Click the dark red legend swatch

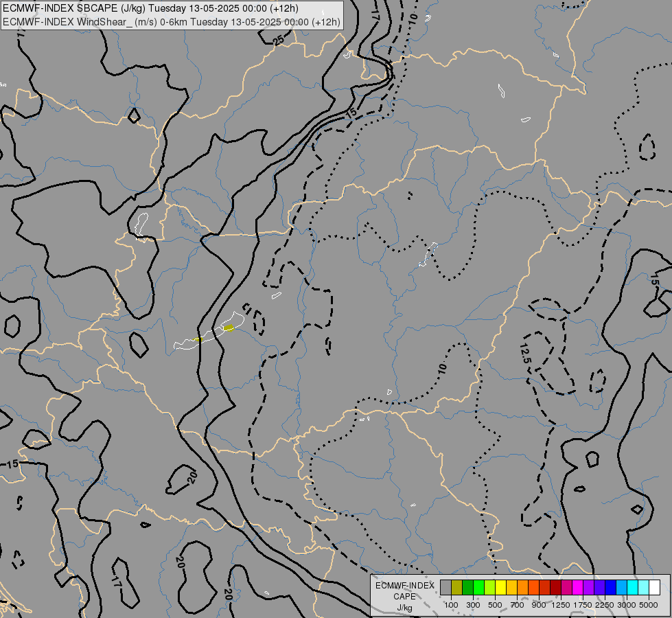555,587
